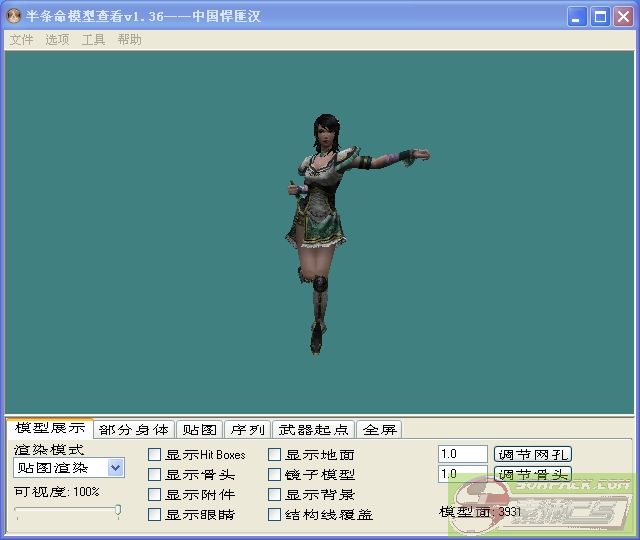This screenshot has width=640, height=540.
Task: Switch to the 全屏 tab
Action: 379,430
